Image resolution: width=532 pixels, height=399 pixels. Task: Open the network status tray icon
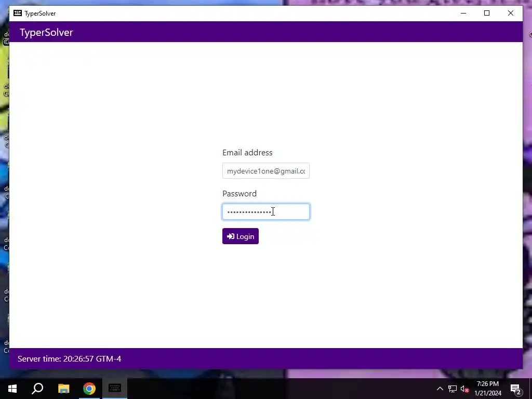tap(453, 389)
